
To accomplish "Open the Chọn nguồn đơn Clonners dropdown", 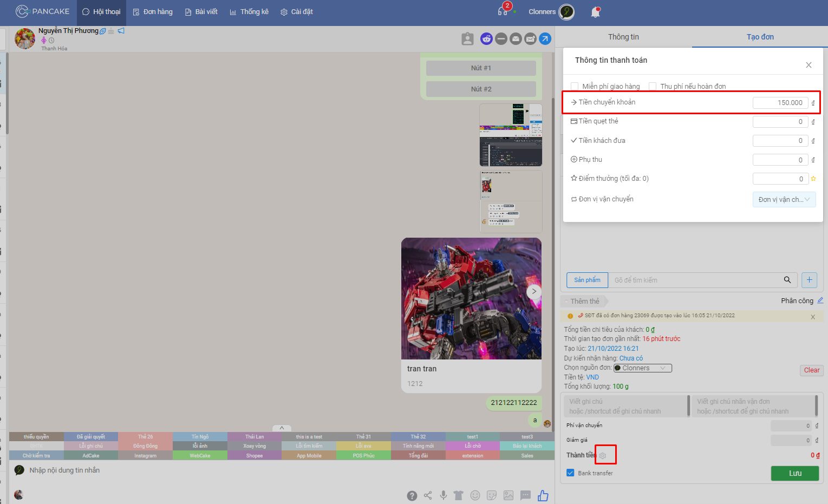I will tap(643, 368).
